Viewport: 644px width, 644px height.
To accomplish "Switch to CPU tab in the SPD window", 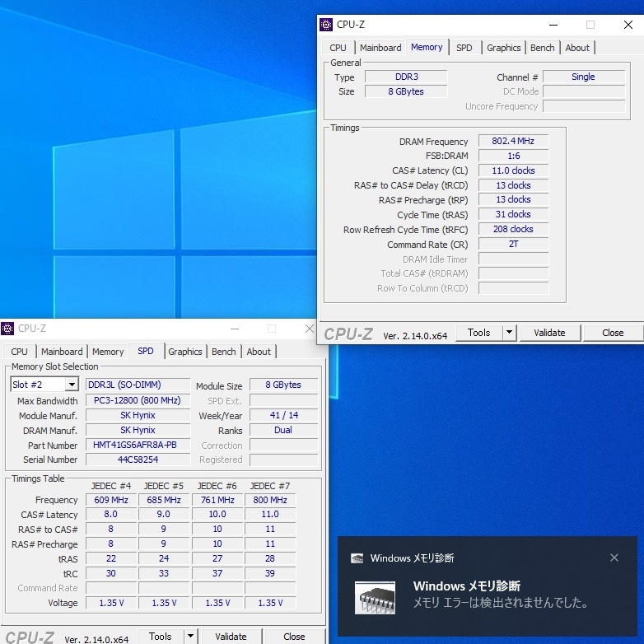I will pos(20,352).
